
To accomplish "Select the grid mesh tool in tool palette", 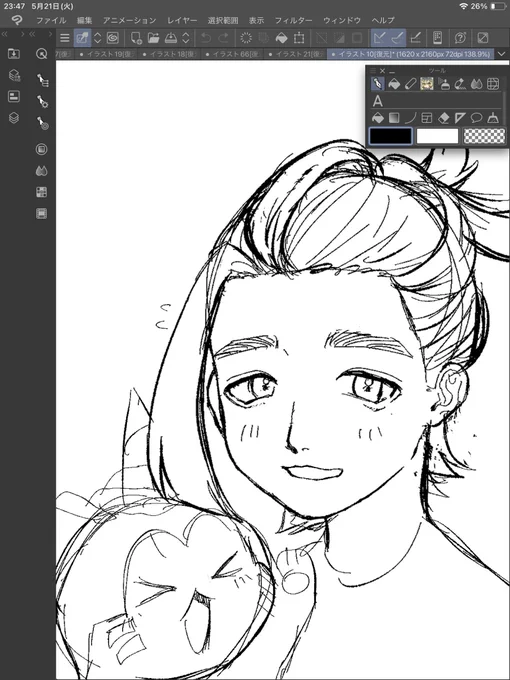I will pos(493,84).
